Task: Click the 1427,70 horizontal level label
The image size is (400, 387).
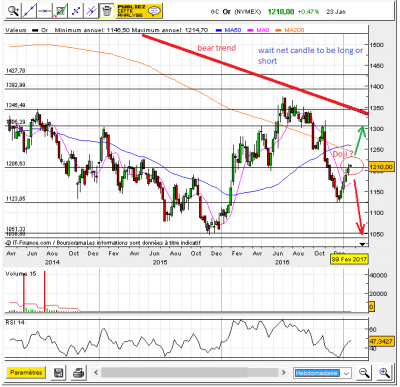Action: pos(15,71)
